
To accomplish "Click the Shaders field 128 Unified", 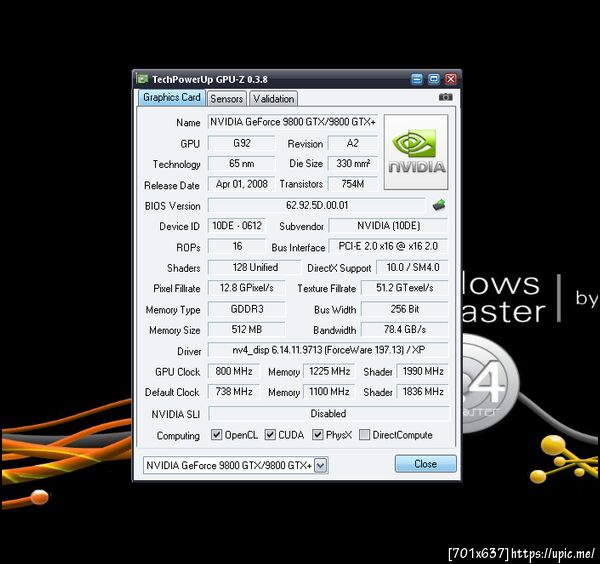I will [254, 267].
